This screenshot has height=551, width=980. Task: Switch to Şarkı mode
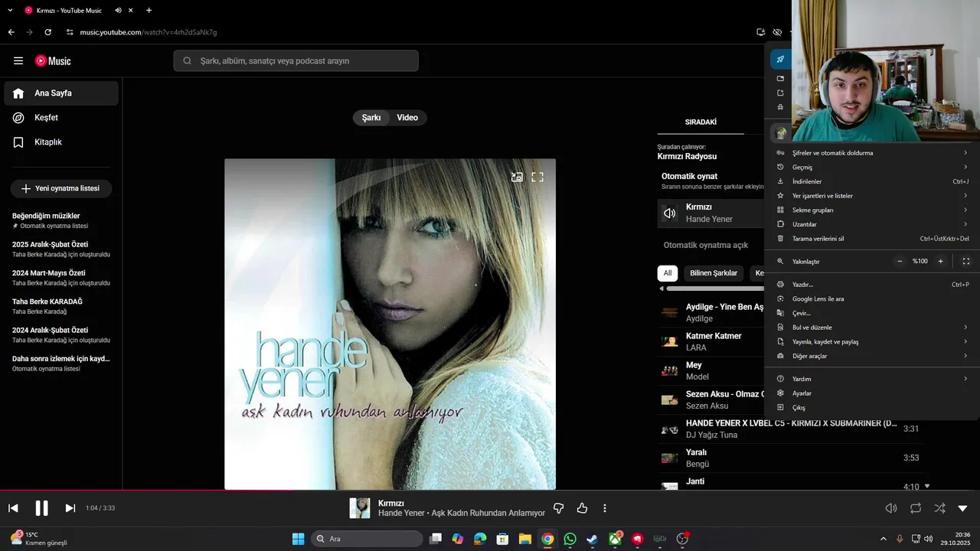(371, 118)
